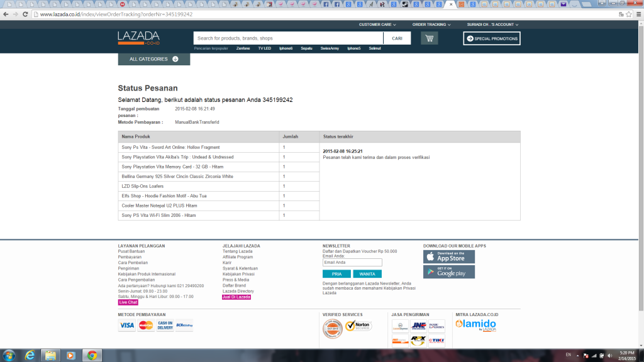The image size is (644, 362).
Task: Click the MasterCard payment icon
Action: pyautogui.click(x=146, y=326)
